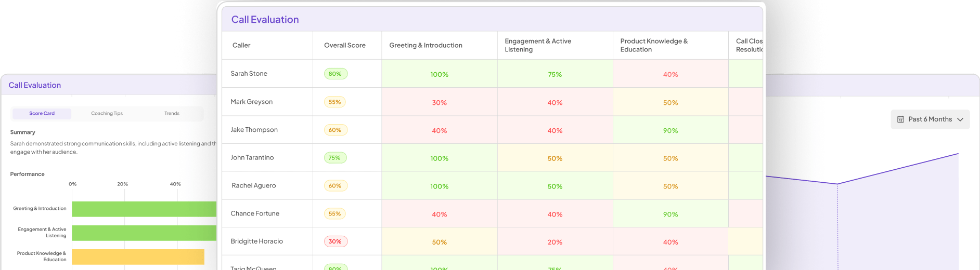Click the Greeting & Introduction column header

440,45
